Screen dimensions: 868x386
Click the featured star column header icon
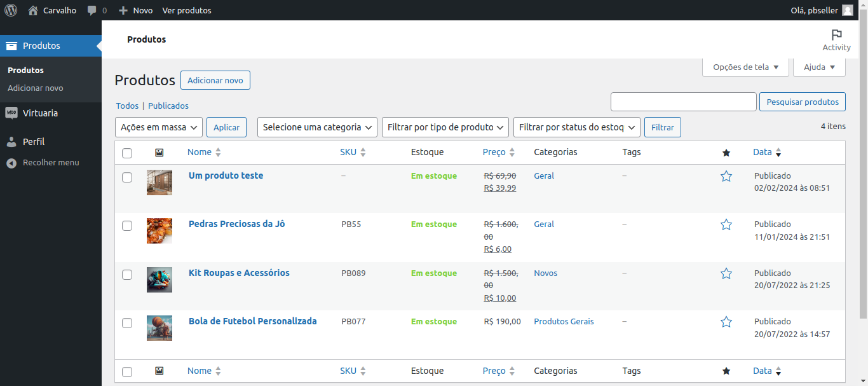(x=726, y=153)
